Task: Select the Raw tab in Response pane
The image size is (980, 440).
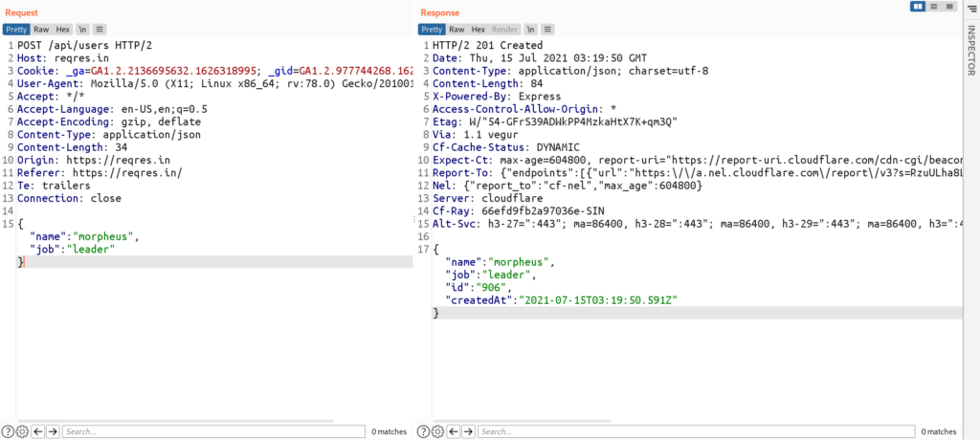Action: coord(457,30)
